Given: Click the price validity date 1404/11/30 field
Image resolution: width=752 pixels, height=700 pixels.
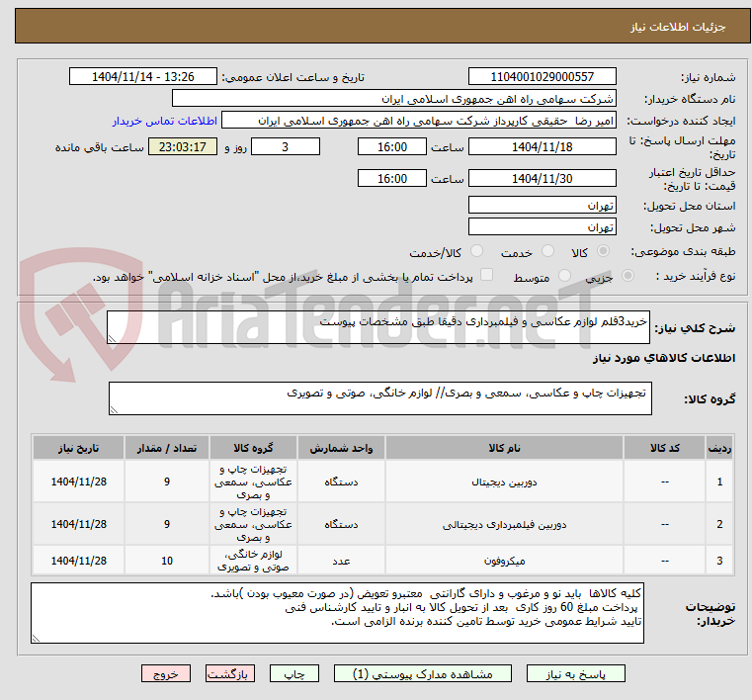Looking at the screenshot, I should click(x=542, y=179).
